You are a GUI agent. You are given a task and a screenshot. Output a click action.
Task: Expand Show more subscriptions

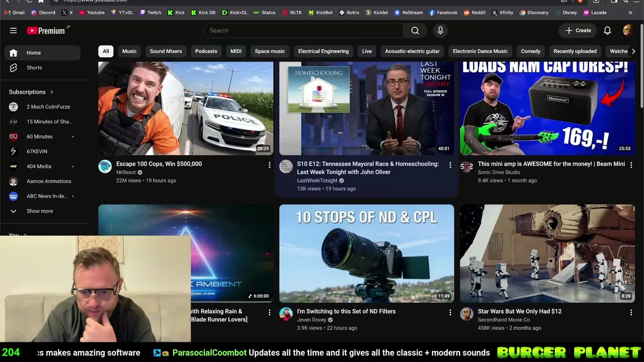pyautogui.click(x=42, y=211)
